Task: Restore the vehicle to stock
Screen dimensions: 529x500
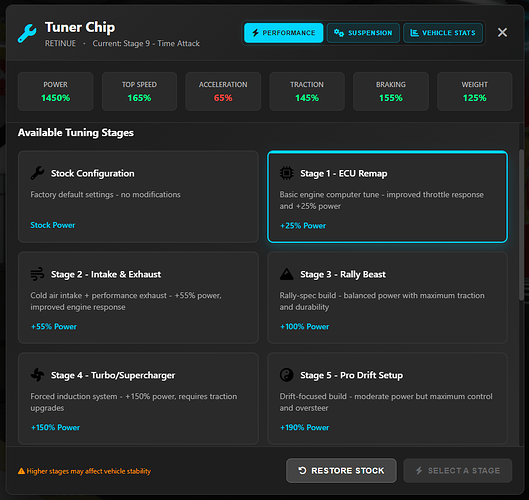Action: 341,470
